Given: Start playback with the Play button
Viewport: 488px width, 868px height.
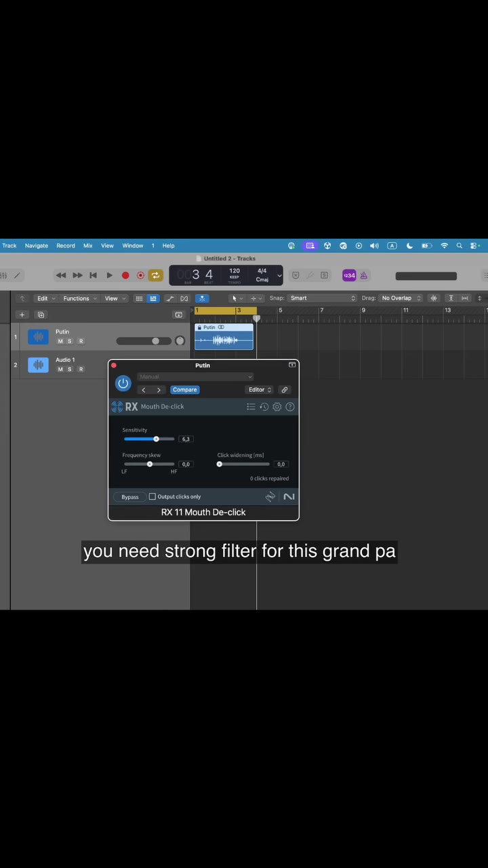Looking at the screenshot, I should tap(110, 275).
